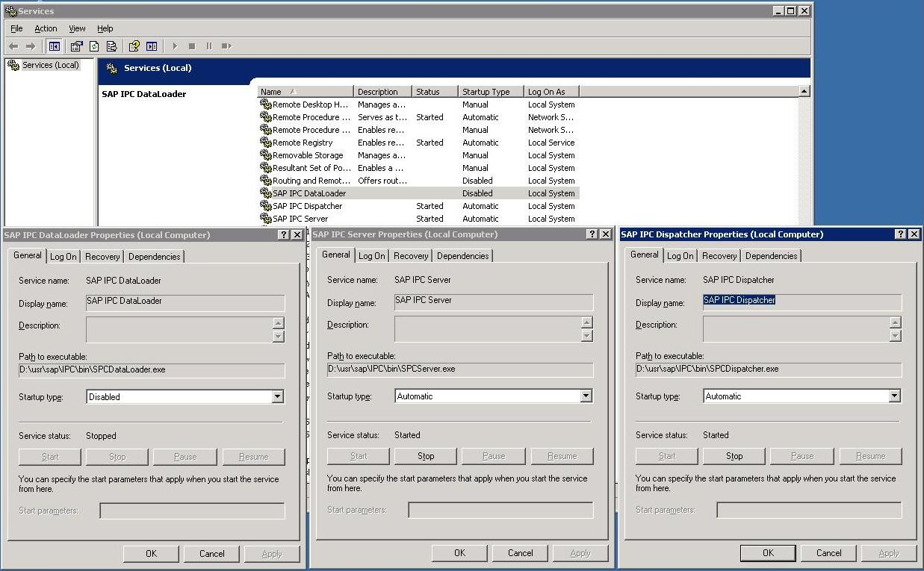Click the services list scrollbar up arrow

pos(804,91)
